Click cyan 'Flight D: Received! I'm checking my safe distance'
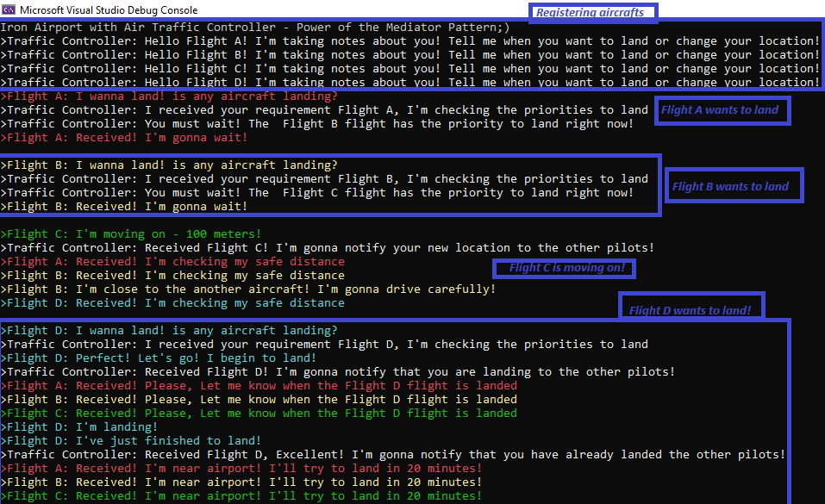 point(172,303)
